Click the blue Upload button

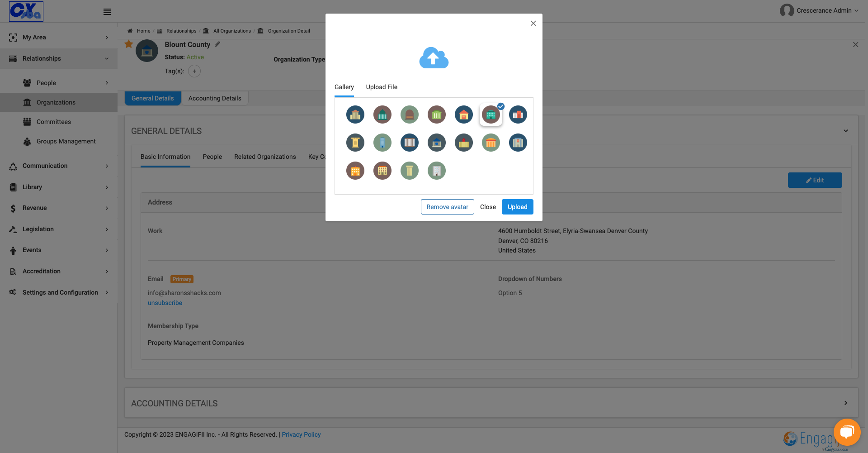pyautogui.click(x=518, y=207)
